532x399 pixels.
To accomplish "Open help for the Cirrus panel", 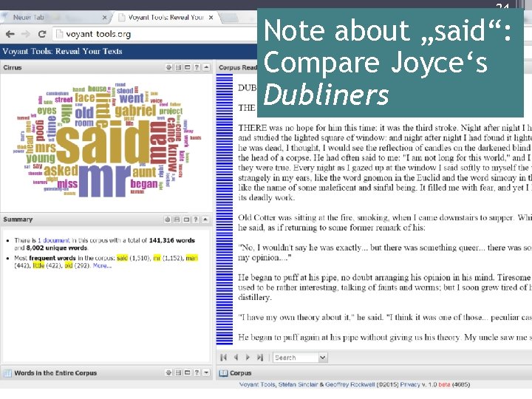I will point(197,67).
